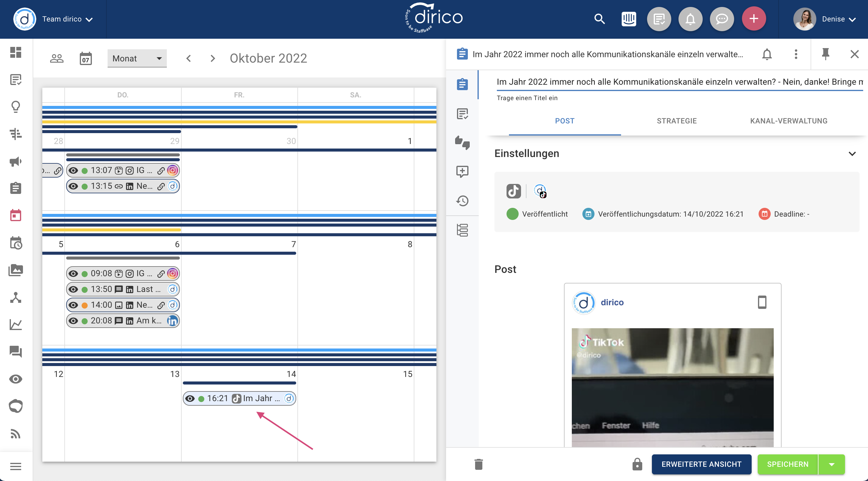This screenshot has height=481, width=868.
Task: Click the search magnifier in top bar
Action: point(599,19)
